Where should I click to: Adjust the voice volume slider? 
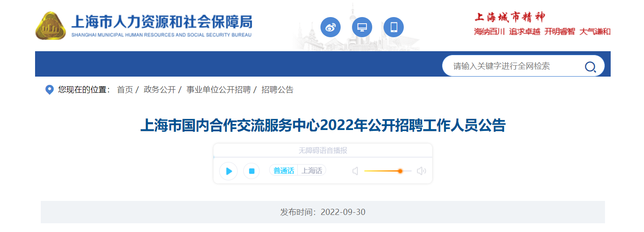click(388, 171)
